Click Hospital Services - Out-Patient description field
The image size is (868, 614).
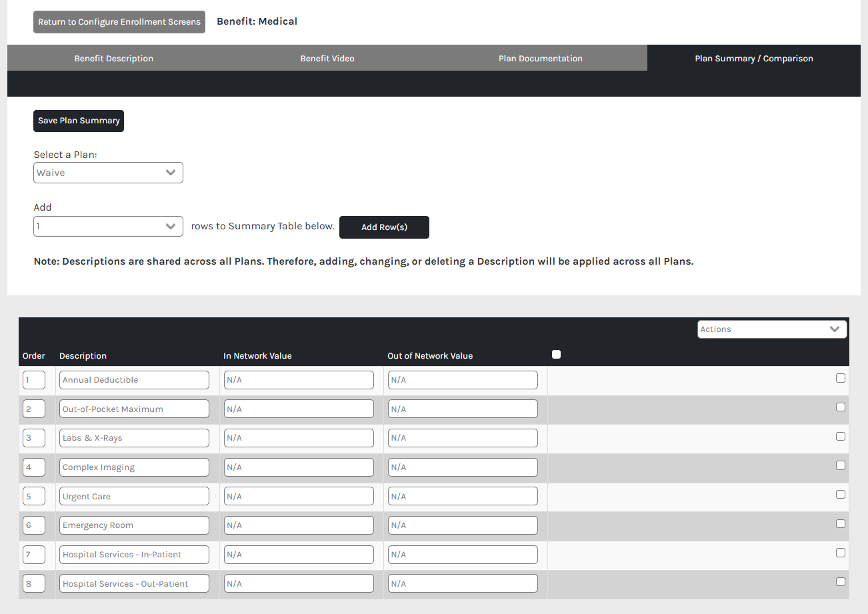coord(134,583)
